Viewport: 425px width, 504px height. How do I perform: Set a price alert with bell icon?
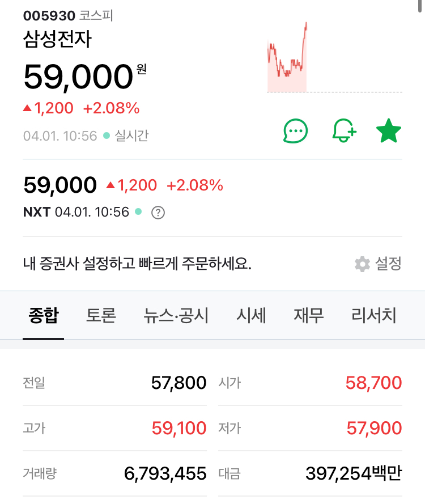[x=343, y=132]
